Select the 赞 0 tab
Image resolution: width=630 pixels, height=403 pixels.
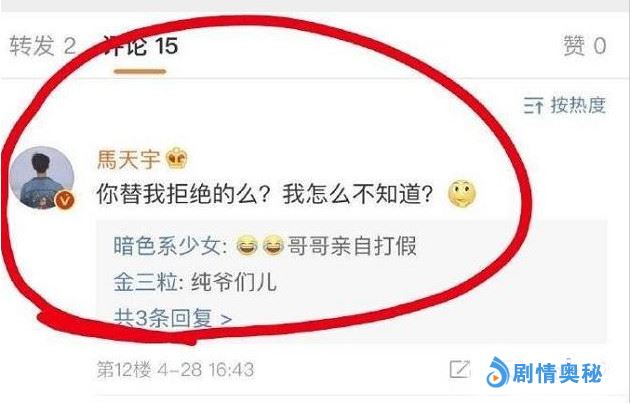point(585,45)
